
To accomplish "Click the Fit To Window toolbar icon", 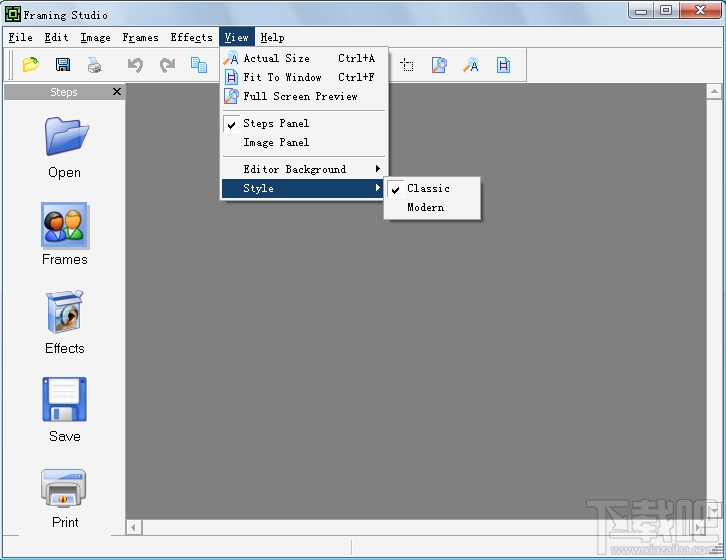I will 503,65.
